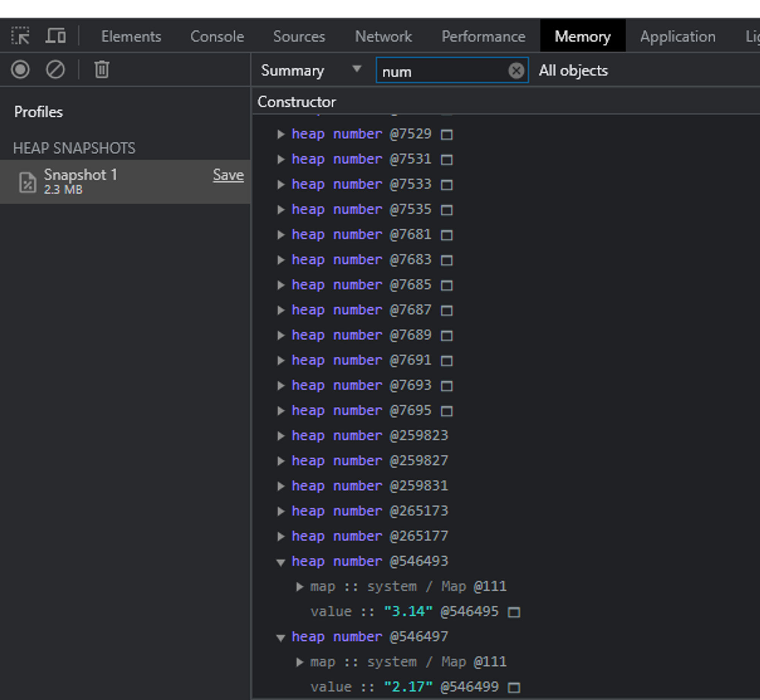Click the box icon next to heap number @7691
The height and width of the screenshot is (700, 760).
coord(446,361)
